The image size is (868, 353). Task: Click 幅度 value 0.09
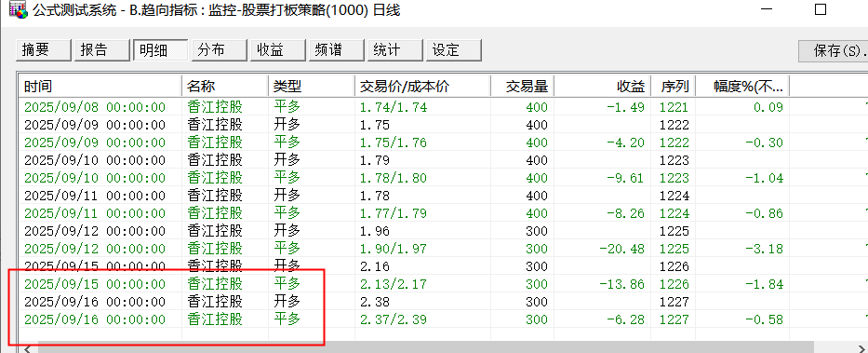[x=768, y=107]
